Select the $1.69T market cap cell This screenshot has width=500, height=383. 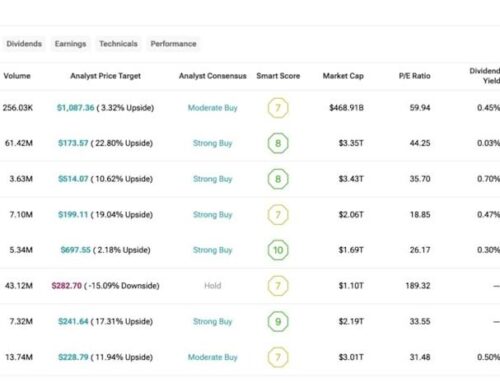(x=351, y=250)
